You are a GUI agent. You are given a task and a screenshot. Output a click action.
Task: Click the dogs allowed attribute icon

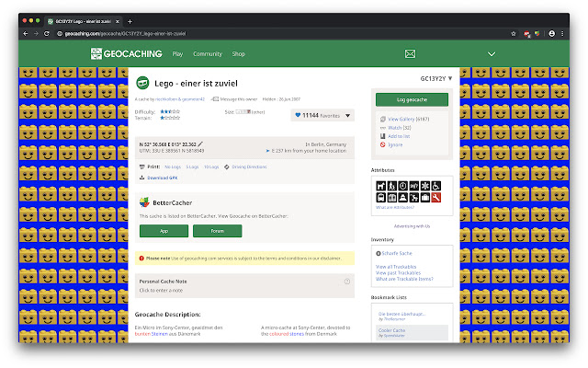point(381,186)
